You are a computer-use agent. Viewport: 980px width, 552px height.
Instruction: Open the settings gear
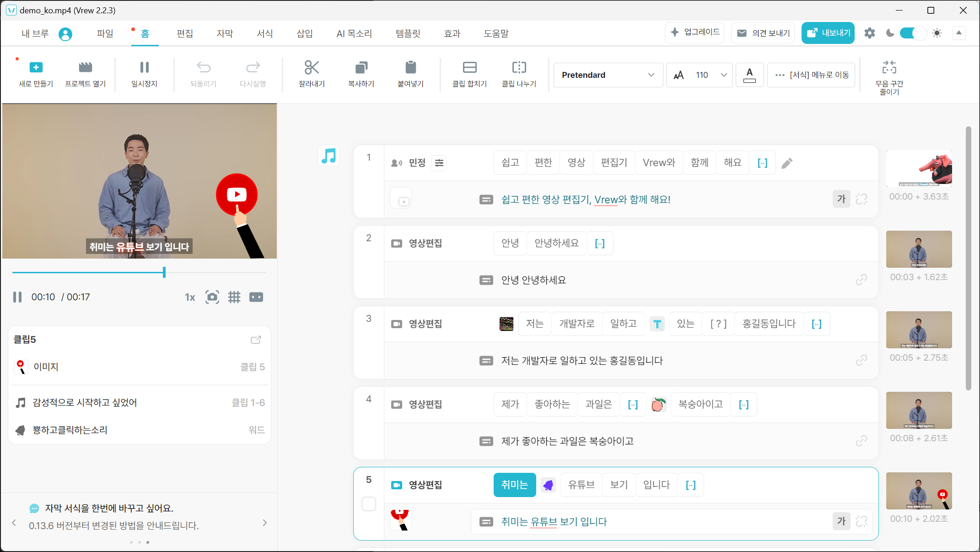tap(869, 33)
